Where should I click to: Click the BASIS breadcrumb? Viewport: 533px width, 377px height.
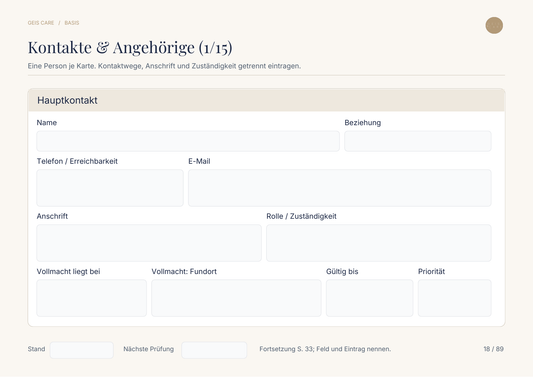(72, 23)
